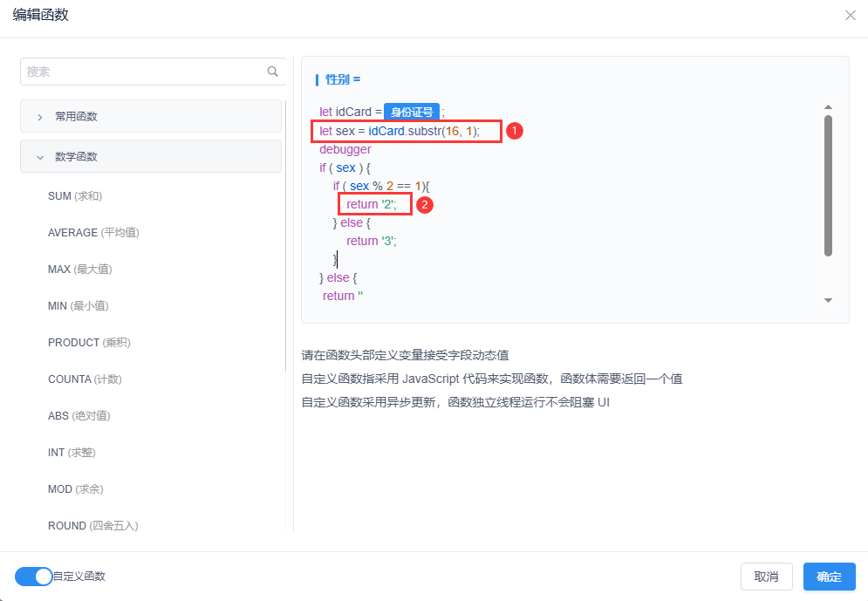The image size is (868, 601).
Task: Select the SUM (求和) function
Action: (x=80, y=196)
